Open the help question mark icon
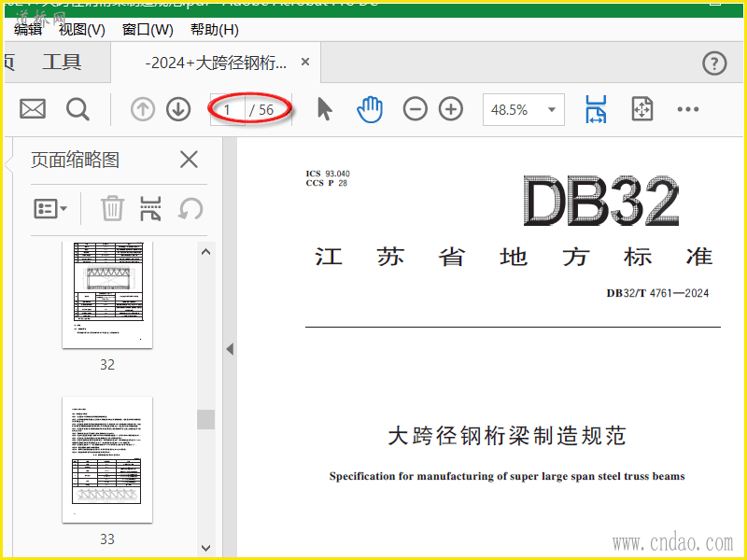 pyautogui.click(x=714, y=63)
